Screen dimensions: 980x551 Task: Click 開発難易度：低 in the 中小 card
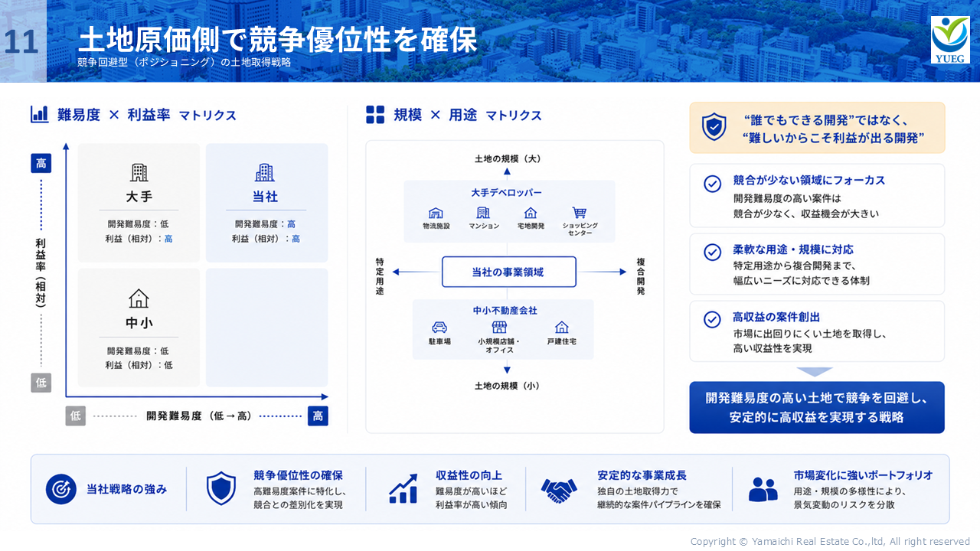[x=139, y=350]
